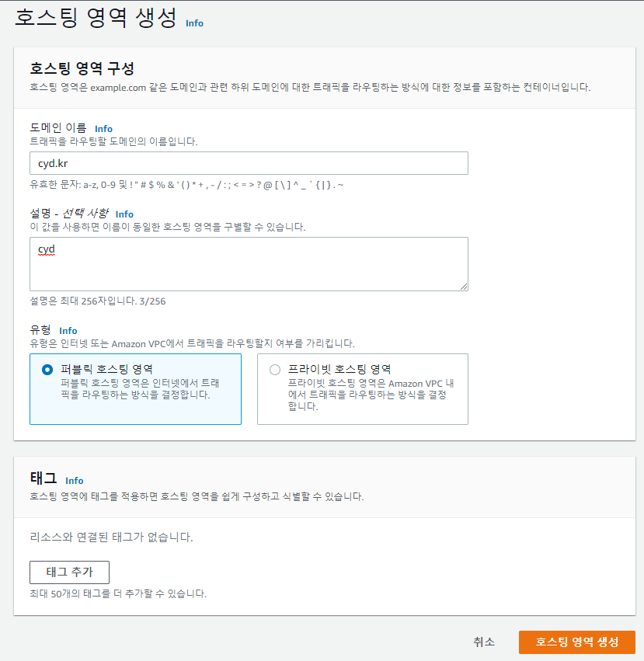644x661 pixels.
Task: Click the 호스팅 영역 구성 section heading
Action: tap(82, 68)
